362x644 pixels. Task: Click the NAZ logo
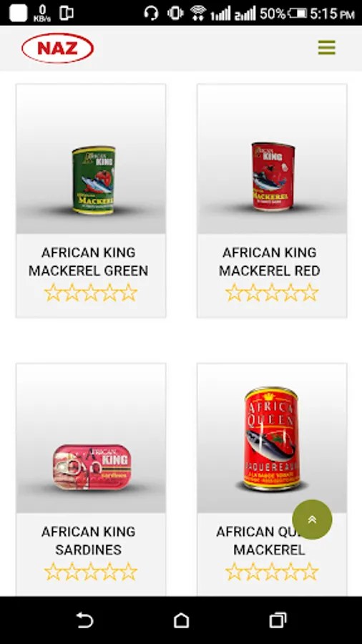point(57,48)
